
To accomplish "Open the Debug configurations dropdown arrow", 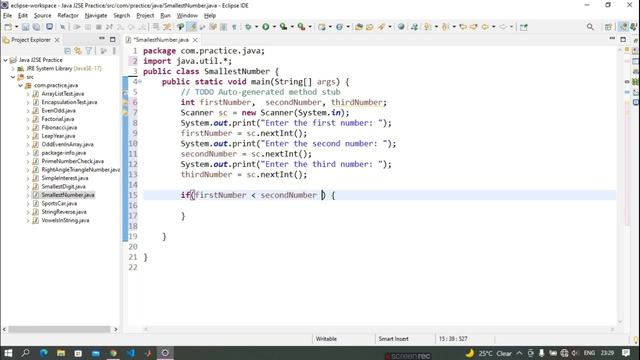I will coord(257,27).
